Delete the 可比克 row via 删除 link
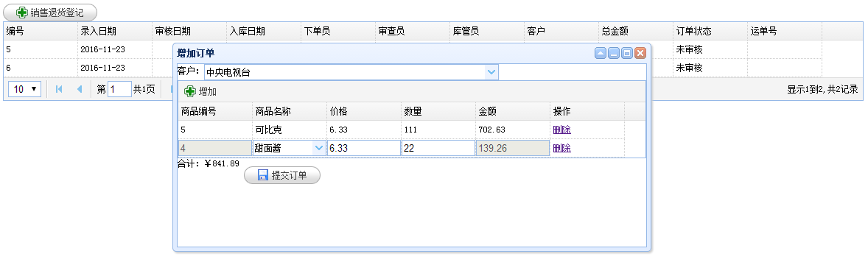 coord(561,130)
